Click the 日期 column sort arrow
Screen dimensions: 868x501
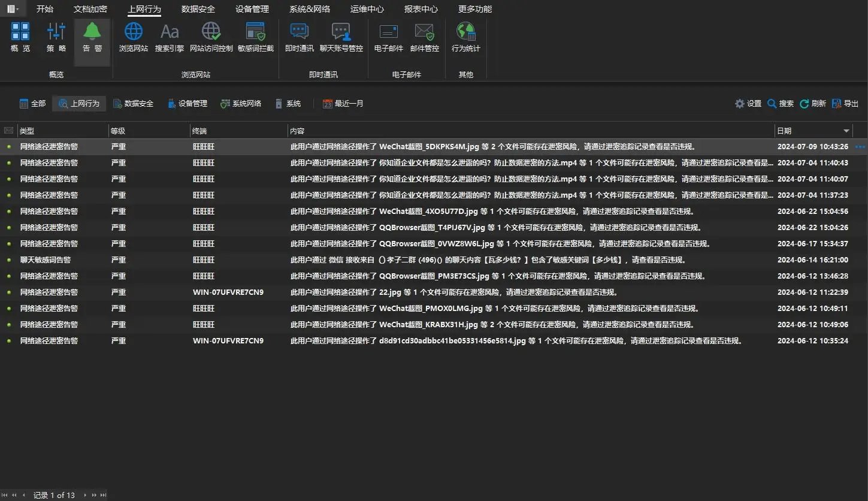click(x=846, y=131)
